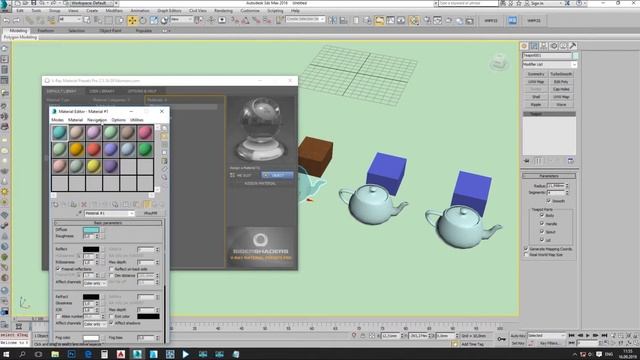Image resolution: width=640 pixels, height=360 pixels.
Task: Click the TurboSmooth modifier button
Action: tap(561, 74)
